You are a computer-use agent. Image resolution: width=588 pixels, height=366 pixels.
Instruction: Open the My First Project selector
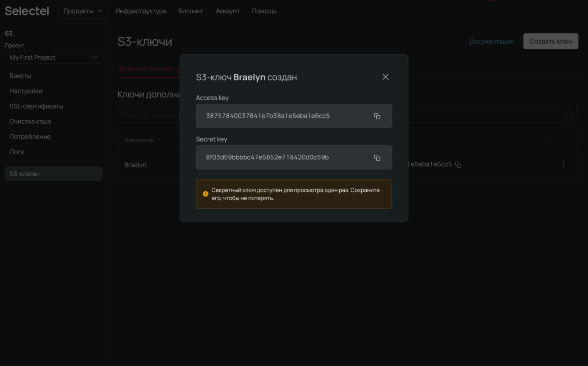point(54,57)
